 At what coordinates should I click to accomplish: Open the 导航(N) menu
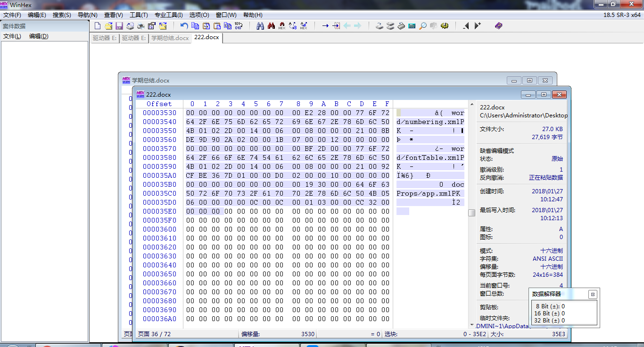click(87, 15)
